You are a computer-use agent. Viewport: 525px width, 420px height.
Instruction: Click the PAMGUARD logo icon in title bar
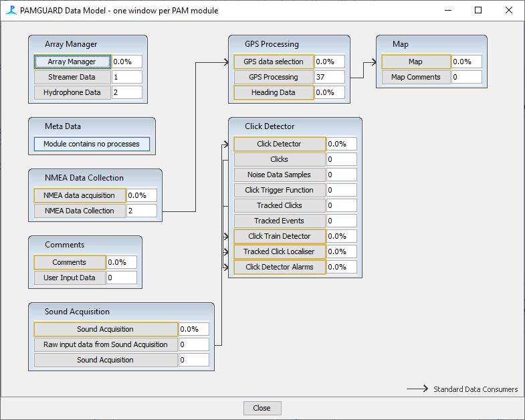point(11,10)
